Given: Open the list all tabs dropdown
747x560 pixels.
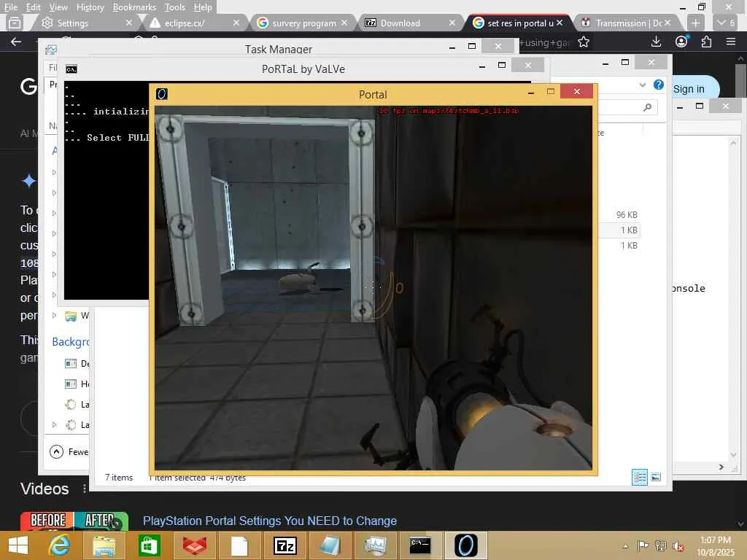Looking at the screenshot, I should (726, 23).
